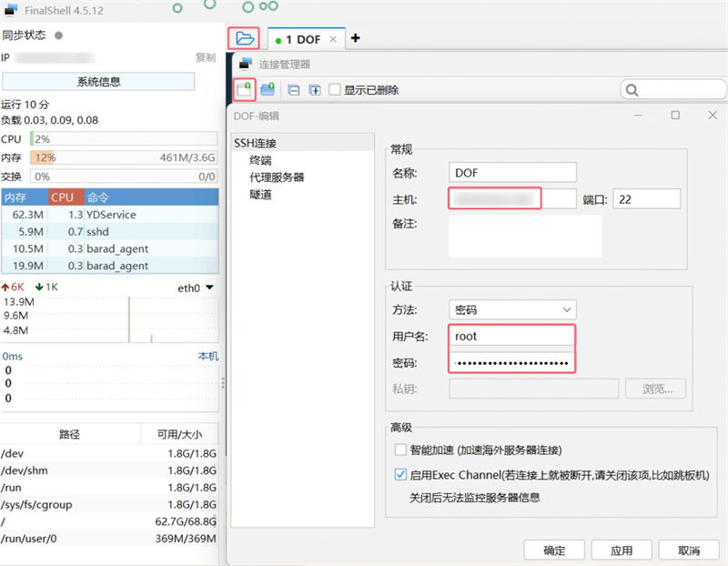Select 终端 in the settings tree
The image size is (728, 566).
[259, 160]
